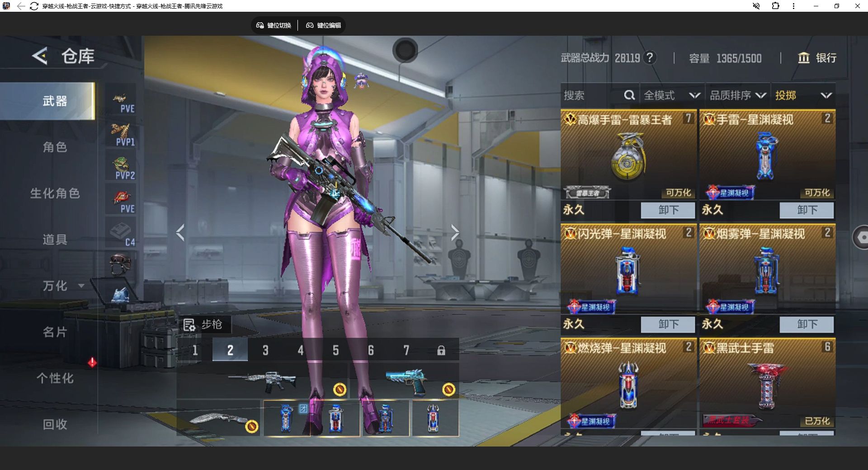Select the first equipped grenade slot

pyautogui.click(x=287, y=418)
